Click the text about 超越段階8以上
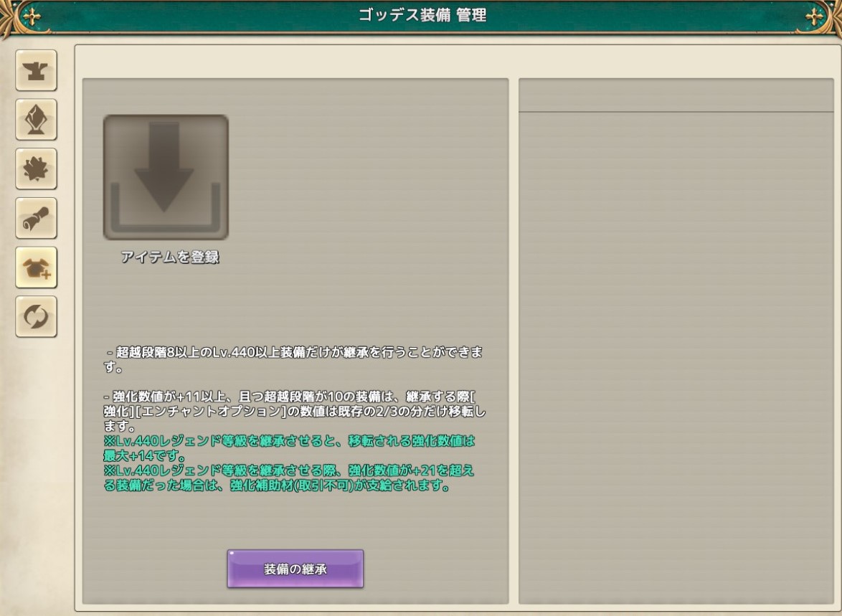This screenshot has width=842, height=616. pyautogui.click(x=294, y=360)
